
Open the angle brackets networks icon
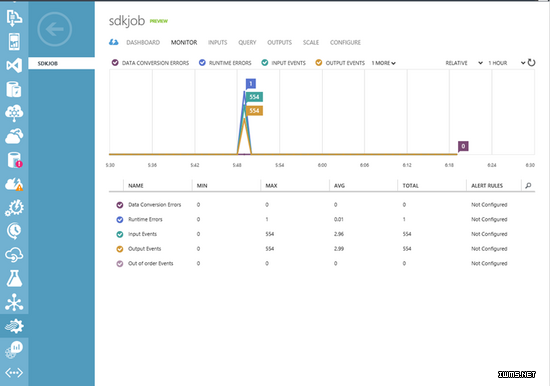14,372
